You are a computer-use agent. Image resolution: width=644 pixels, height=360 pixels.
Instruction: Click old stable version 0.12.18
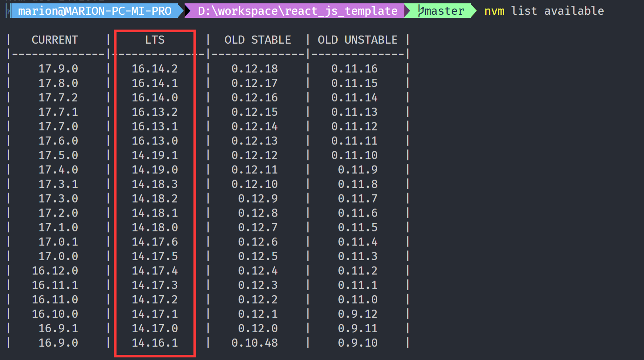(254, 69)
